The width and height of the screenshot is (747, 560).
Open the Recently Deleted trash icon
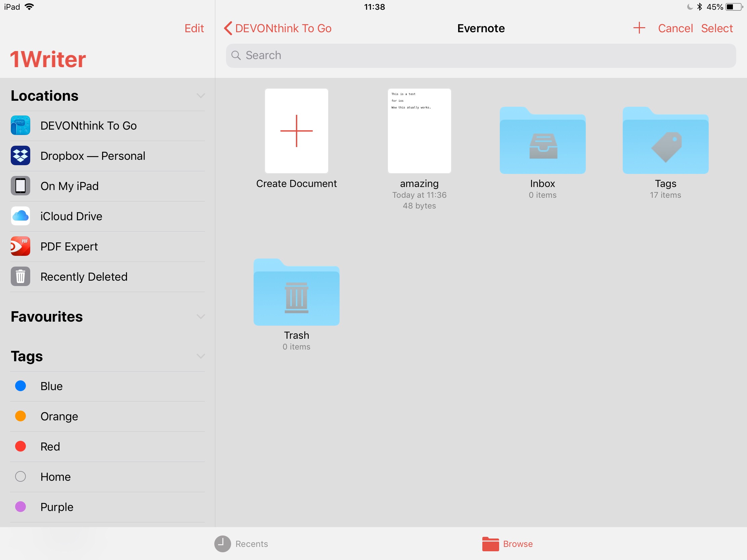pyautogui.click(x=20, y=276)
